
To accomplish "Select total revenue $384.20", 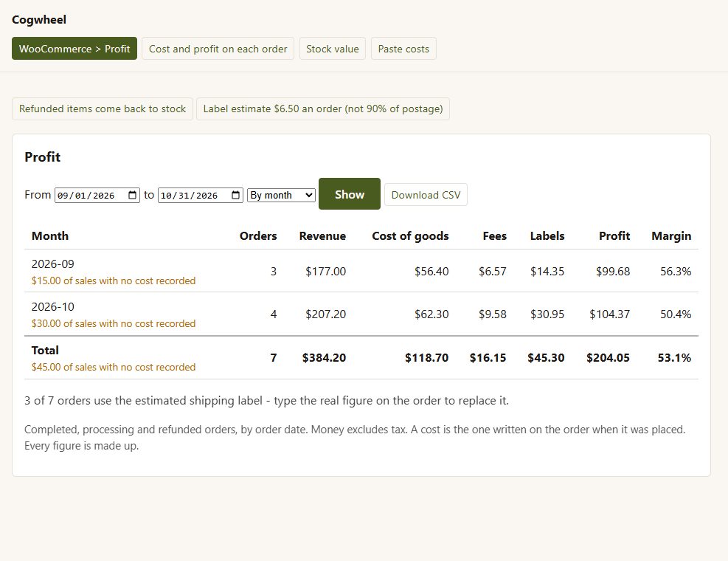I will 324,358.
